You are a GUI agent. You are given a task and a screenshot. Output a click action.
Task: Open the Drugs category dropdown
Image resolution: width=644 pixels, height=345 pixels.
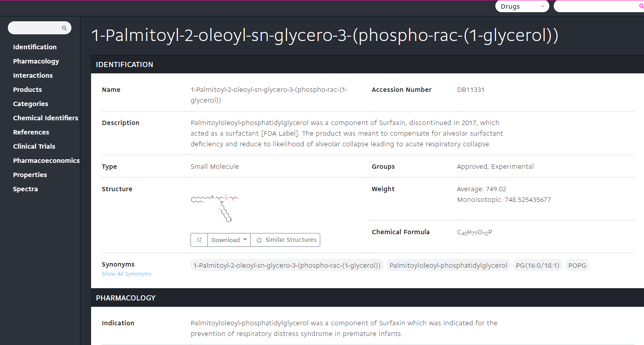(522, 6)
